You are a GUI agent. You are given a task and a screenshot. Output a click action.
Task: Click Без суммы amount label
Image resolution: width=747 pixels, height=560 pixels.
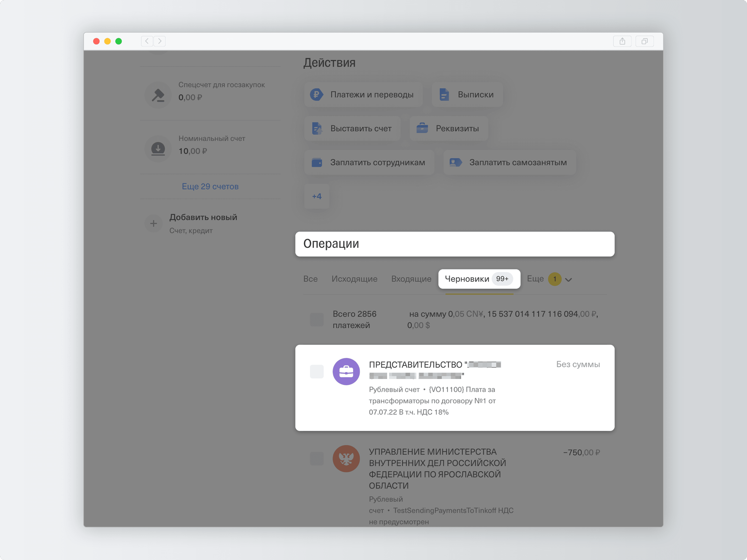[578, 365]
